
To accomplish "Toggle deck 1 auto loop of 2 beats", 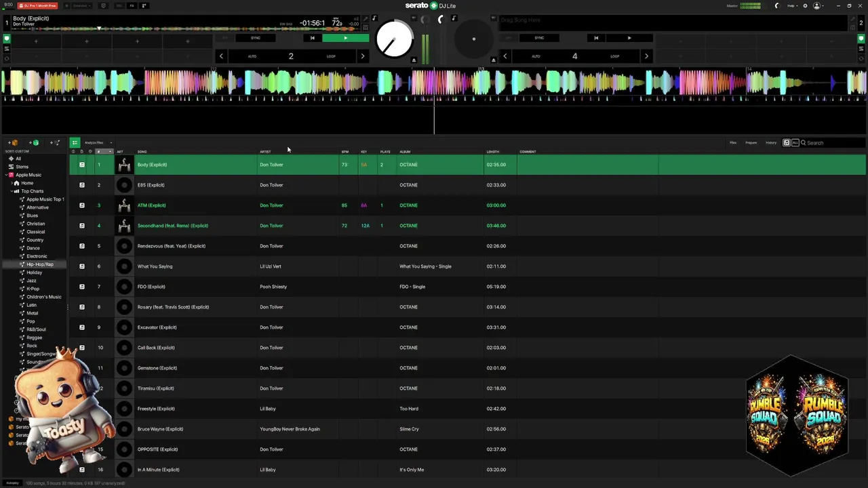I will [291, 56].
